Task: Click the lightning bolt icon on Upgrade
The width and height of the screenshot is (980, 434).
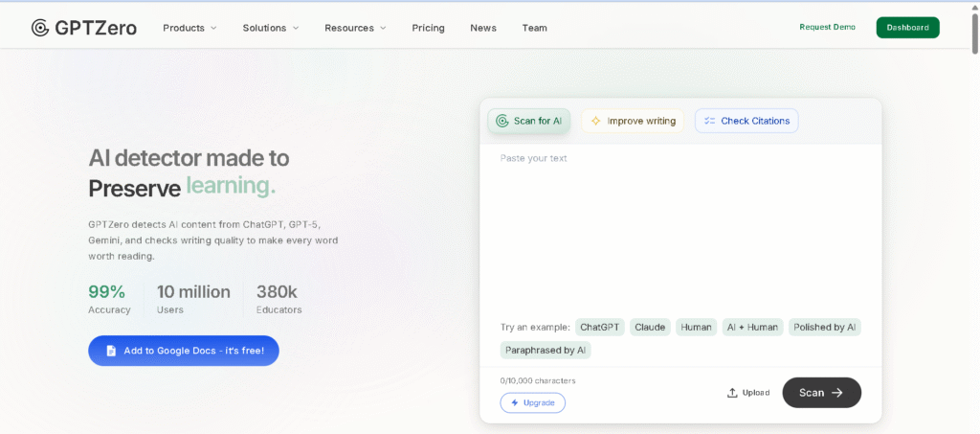Action: tap(515, 403)
